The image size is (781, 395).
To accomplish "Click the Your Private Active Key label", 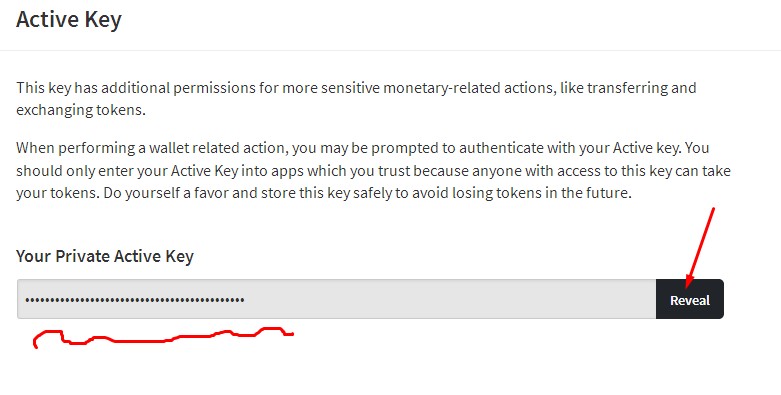I will [105, 256].
